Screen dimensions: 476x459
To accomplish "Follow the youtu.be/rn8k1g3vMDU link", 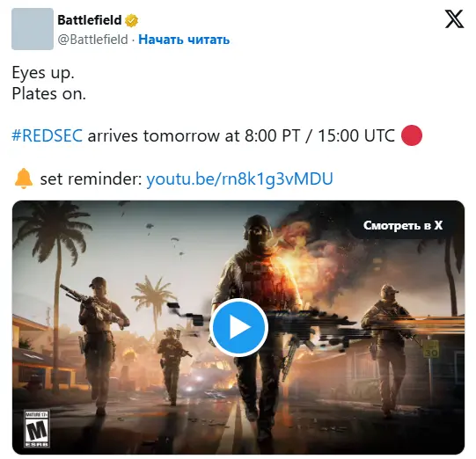I will pos(240,178).
